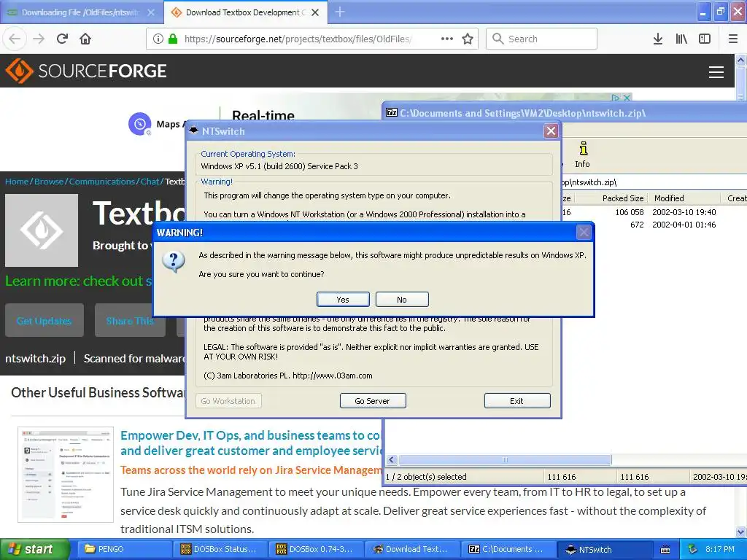747x560 pixels.
Task: Click the Firefox back arrow
Action: [15, 39]
